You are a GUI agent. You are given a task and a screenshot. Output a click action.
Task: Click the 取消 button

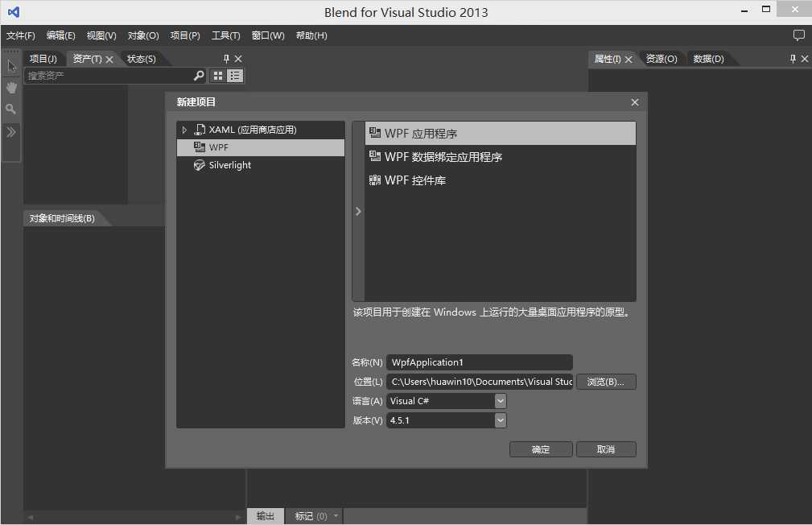pyautogui.click(x=606, y=449)
